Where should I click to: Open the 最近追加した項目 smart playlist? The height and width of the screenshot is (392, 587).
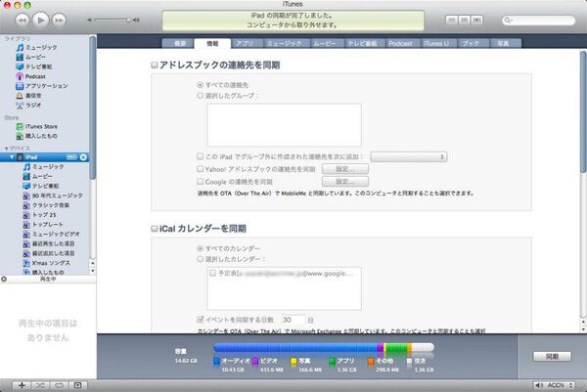click(x=49, y=253)
